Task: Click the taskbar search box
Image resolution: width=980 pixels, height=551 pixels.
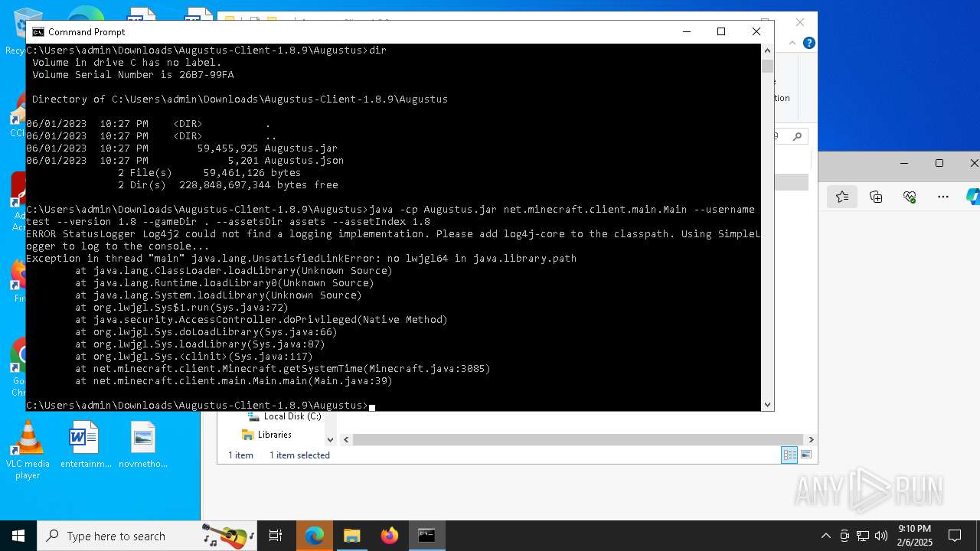Action: (x=147, y=536)
